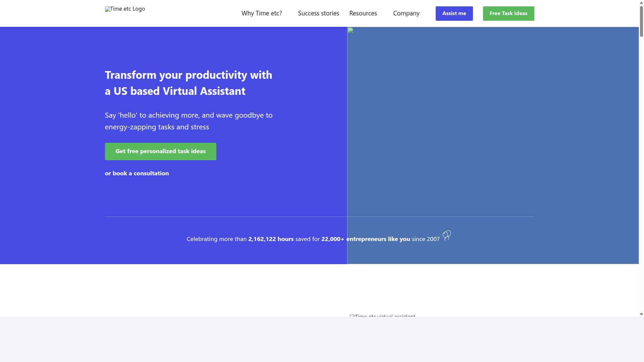Click the Free Task Ideas button
Screen dimensions: 644x362
pyautogui.click(x=508, y=13)
